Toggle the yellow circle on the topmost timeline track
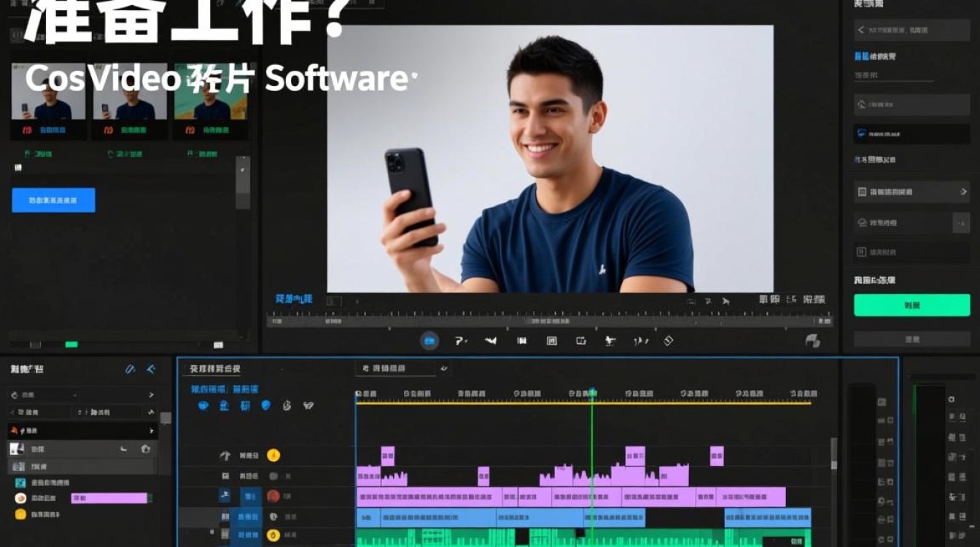Screen dimensions: 980x547 [x=273, y=456]
